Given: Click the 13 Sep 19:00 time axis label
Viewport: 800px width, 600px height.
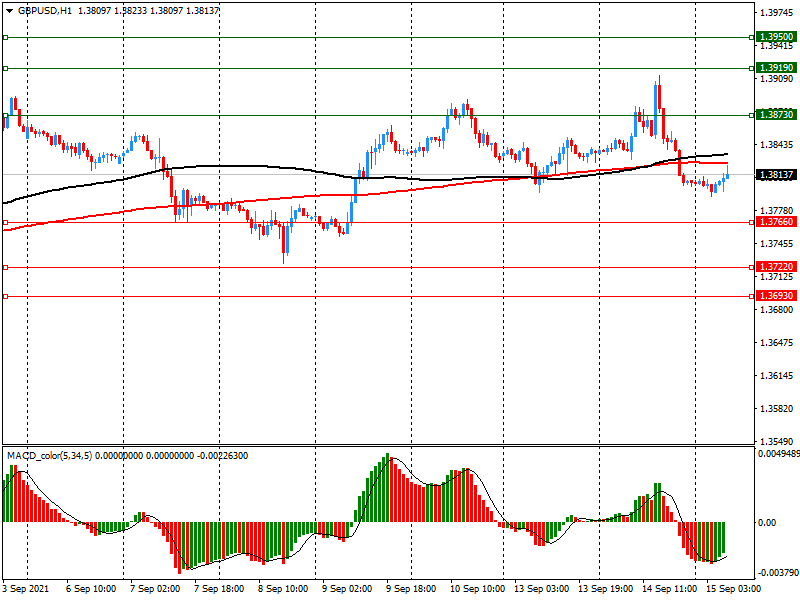Looking at the screenshot, I should pos(606,589).
